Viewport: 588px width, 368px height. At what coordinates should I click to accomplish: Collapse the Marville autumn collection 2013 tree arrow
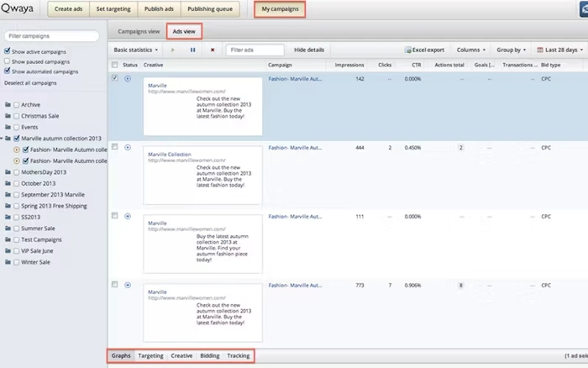pyautogui.click(x=2, y=139)
